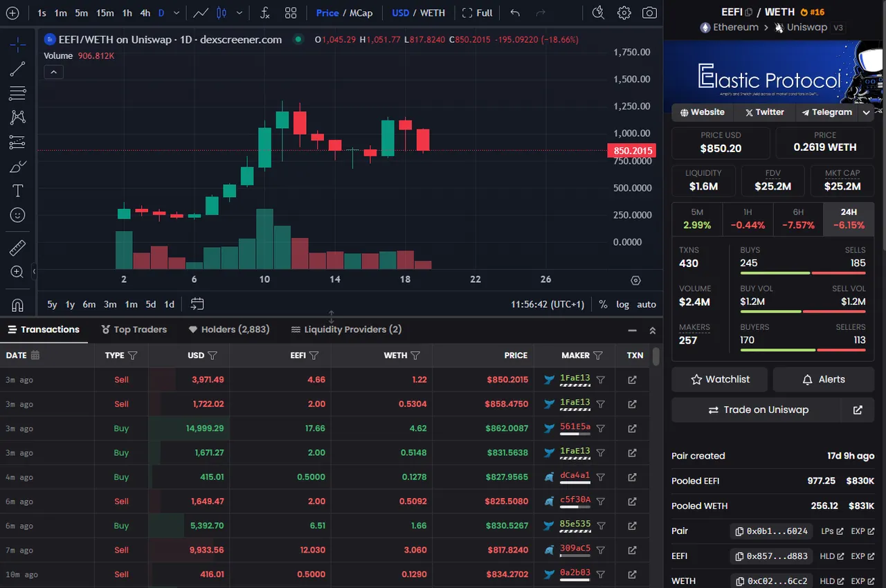Screen dimensions: 886x588
Task: Open the USD column filter
Action: [213, 356]
